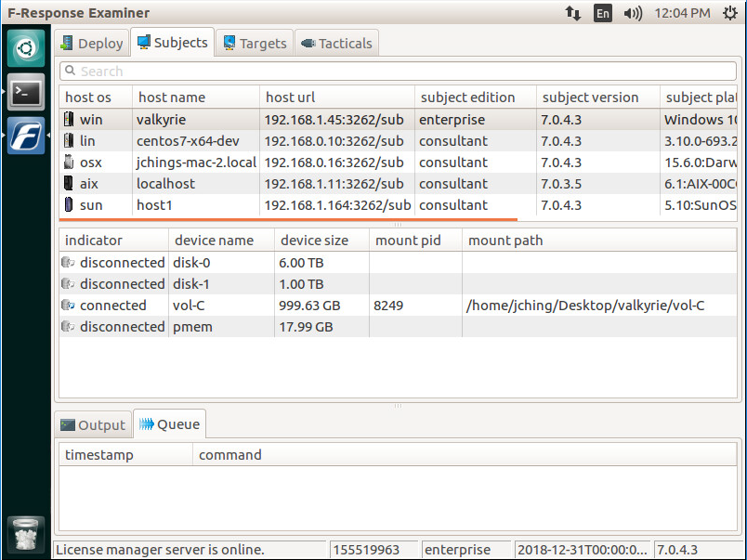Click status bar license number 155519963
This screenshot has height=560, width=747.
tap(366, 550)
